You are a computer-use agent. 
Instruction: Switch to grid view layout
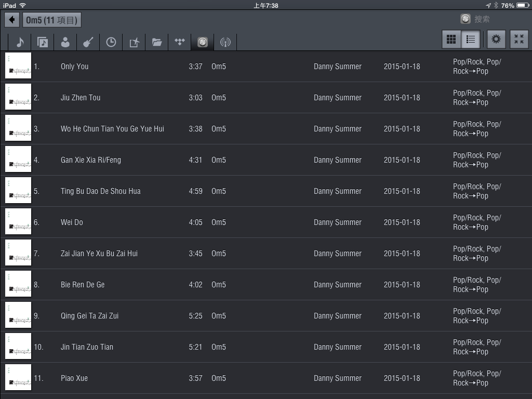pos(451,39)
